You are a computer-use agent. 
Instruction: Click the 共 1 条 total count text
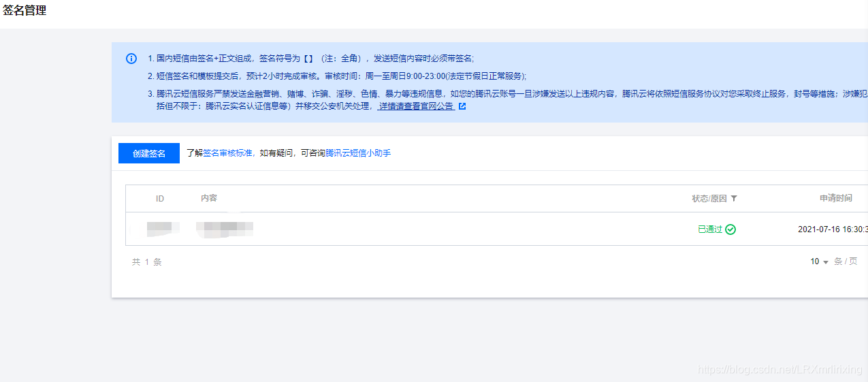[147, 261]
